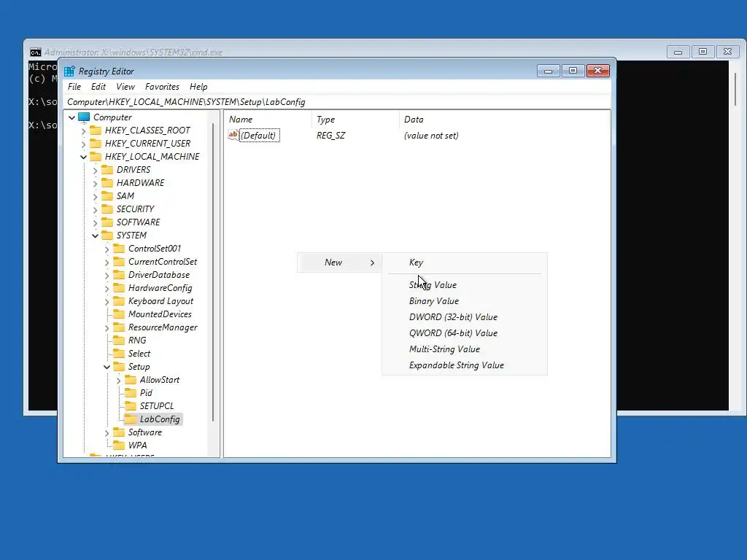
Task: Click the Pid folder icon
Action: click(131, 393)
